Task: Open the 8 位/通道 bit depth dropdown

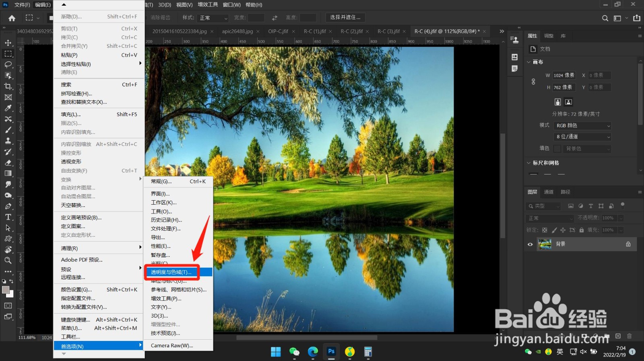Action: (582, 137)
